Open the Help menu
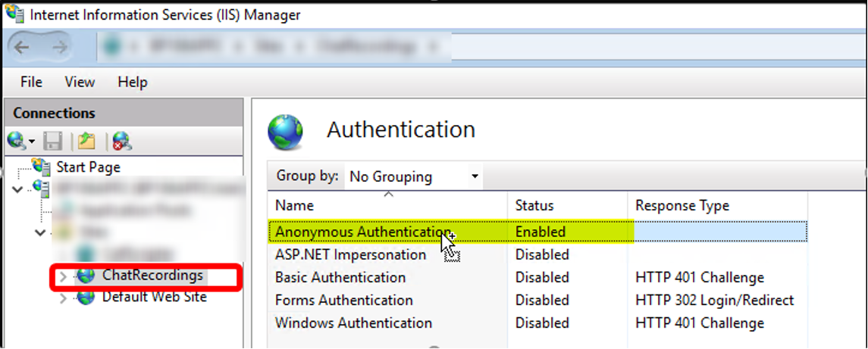 tap(133, 83)
